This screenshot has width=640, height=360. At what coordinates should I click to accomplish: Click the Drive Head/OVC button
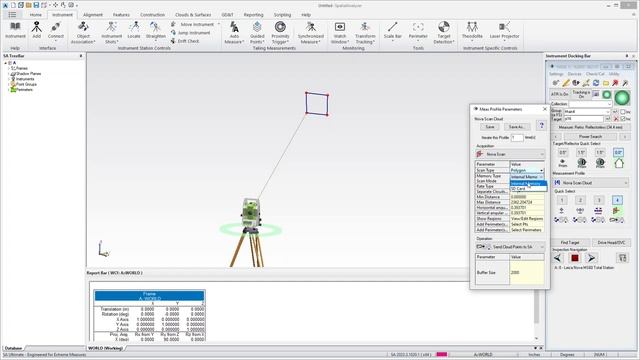pyautogui.click(x=611, y=242)
